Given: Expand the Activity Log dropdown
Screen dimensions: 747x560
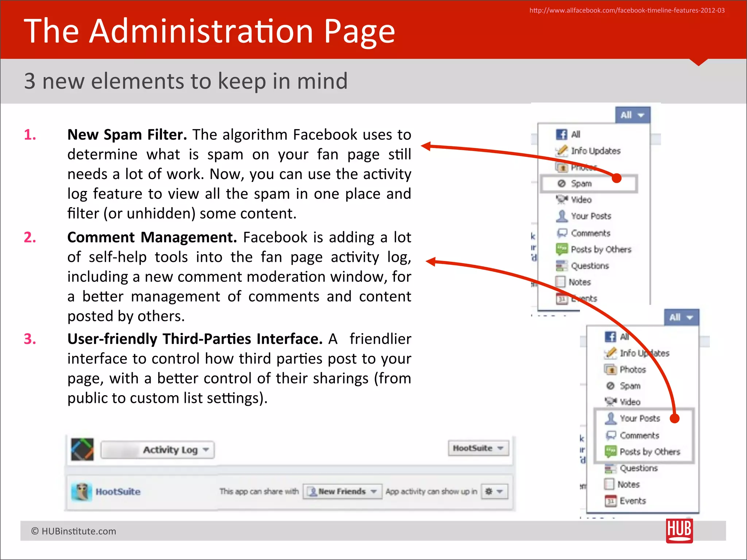Looking at the screenshot, I should tap(158, 450).
